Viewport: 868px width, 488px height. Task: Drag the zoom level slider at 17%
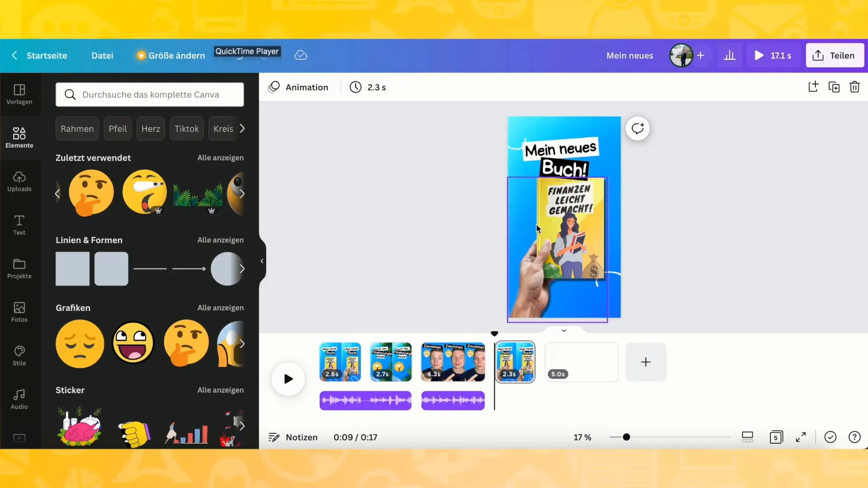(626, 437)
